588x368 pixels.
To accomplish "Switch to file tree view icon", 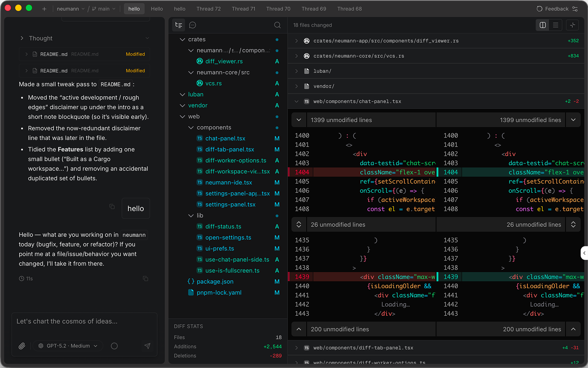I will 179,25.
